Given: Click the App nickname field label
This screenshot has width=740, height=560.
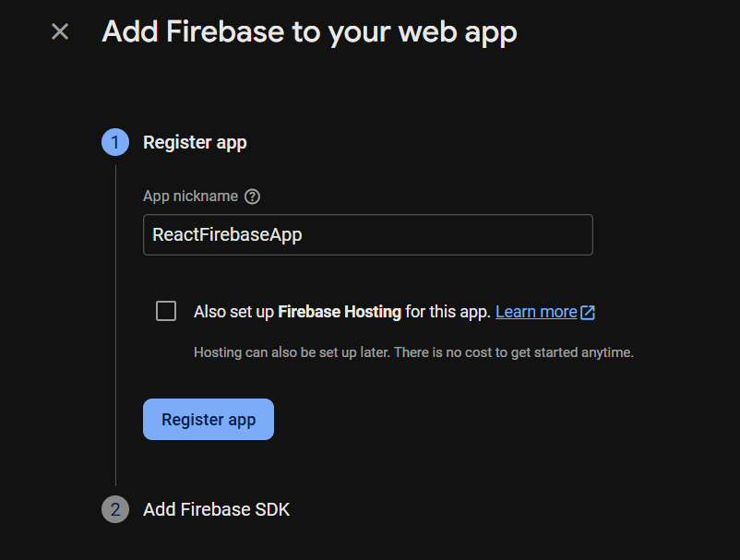Looking at the screenshot, I should click(191, 197).
